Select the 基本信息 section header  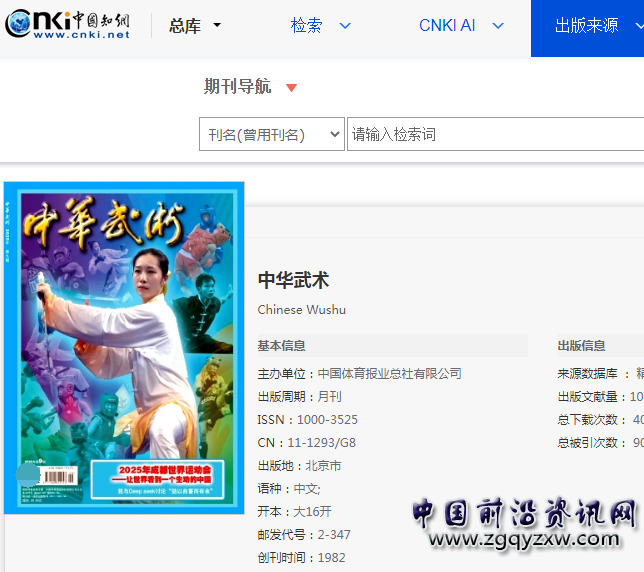282,346
